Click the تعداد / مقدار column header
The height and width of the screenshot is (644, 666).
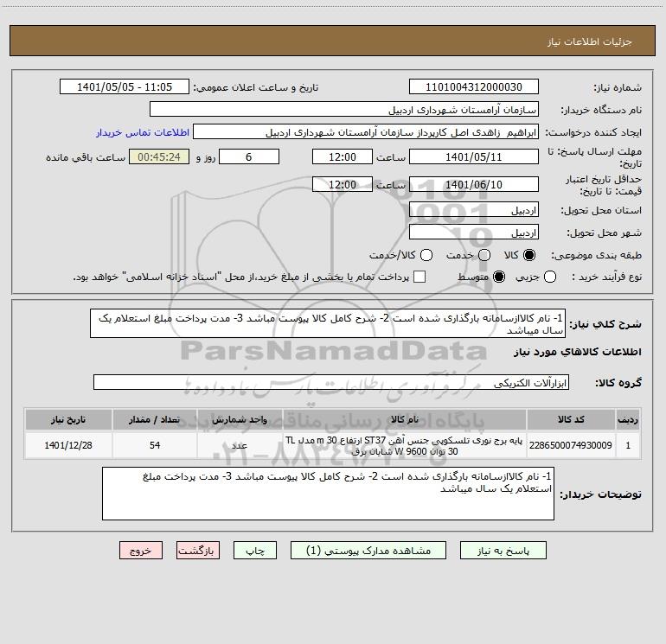click(x=155, y=420)
